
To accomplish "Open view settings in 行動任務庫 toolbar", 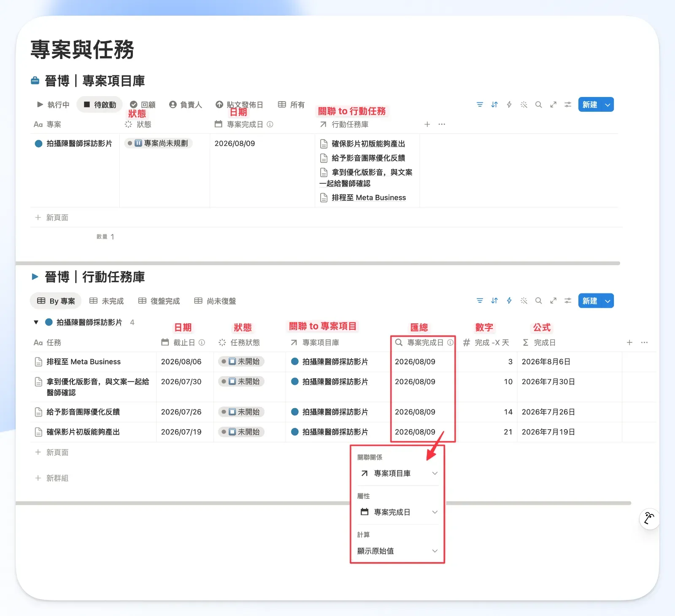I will 568,301.
